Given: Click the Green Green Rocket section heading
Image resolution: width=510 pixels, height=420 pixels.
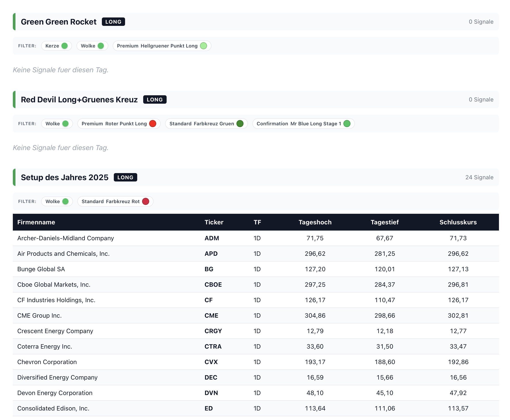Looking at the screenshot, I should click(59, 22).
